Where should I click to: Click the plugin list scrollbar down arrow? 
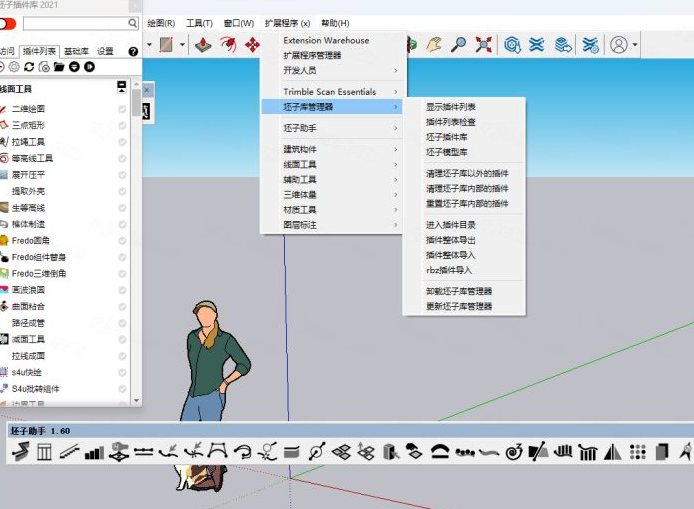tap(136, 400)
